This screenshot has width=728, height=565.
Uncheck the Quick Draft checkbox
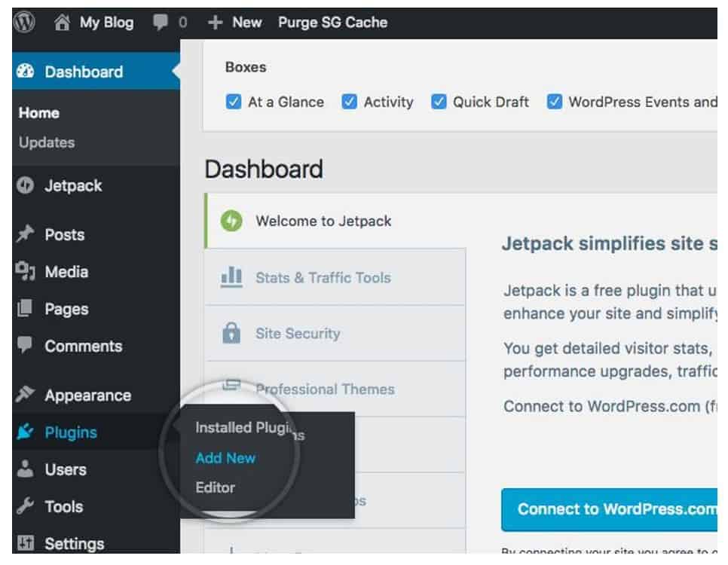click(x=439, y=102)
